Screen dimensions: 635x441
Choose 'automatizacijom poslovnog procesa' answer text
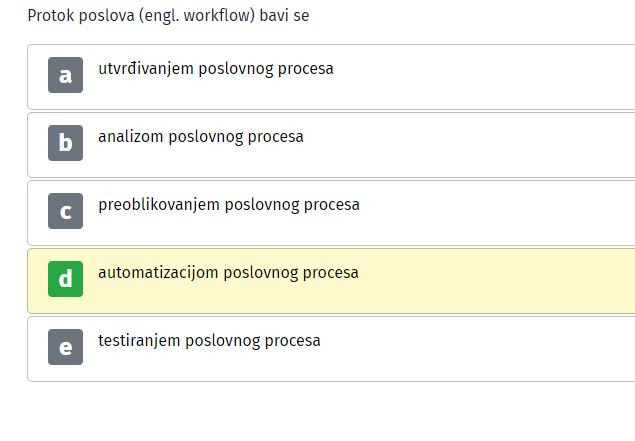click(228, 273)
